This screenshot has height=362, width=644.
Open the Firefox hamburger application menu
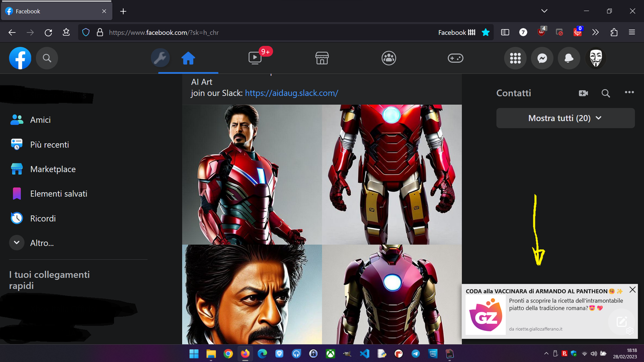(632, 32)
